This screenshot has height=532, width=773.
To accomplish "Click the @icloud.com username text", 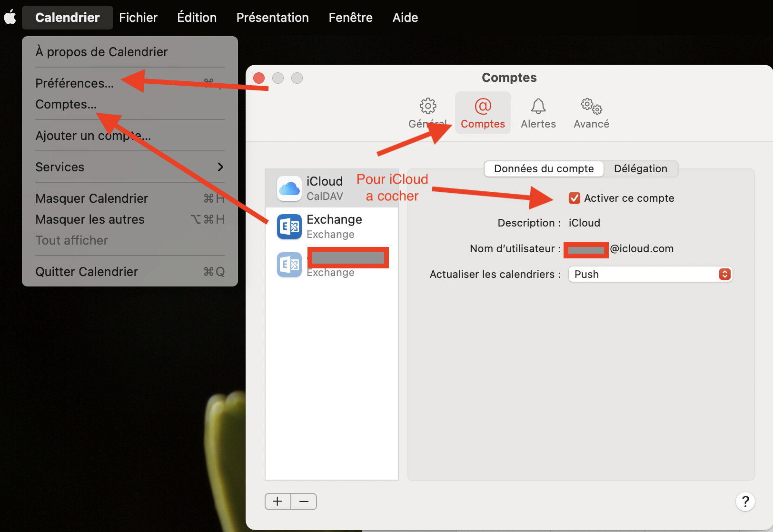I will [x=642, y=248].
